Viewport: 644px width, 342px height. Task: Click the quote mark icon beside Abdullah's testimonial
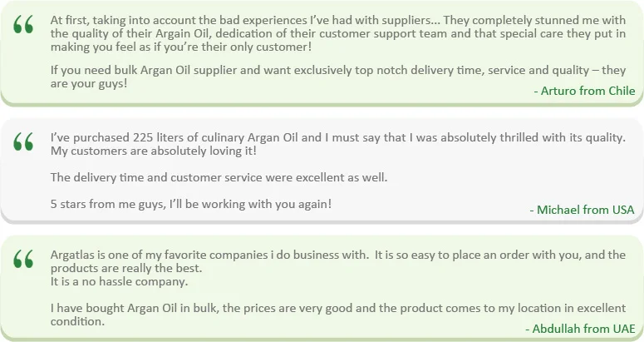point(23,260)
